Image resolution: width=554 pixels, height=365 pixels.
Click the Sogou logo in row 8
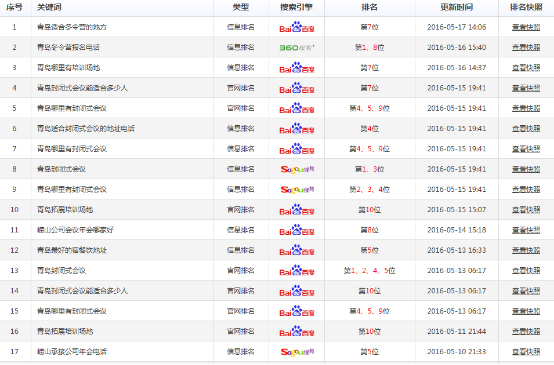[x=297, y=169]
